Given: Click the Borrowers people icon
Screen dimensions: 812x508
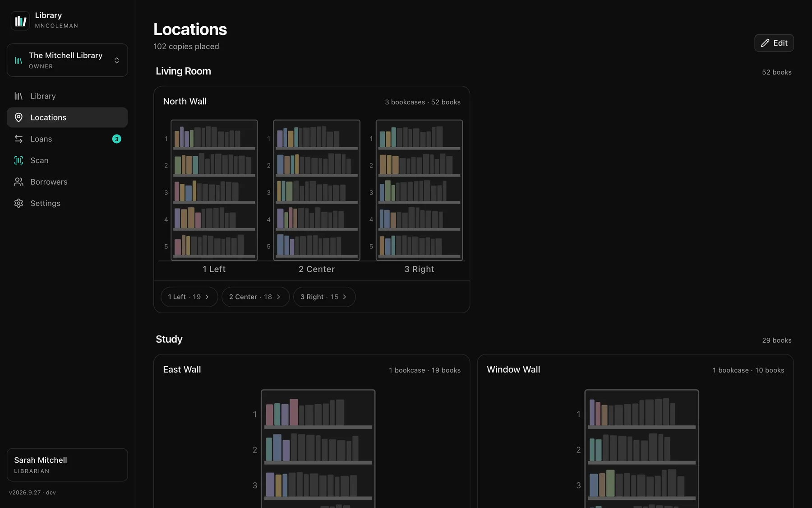Looking at the screenshot, I should click(x=18, y=182).
